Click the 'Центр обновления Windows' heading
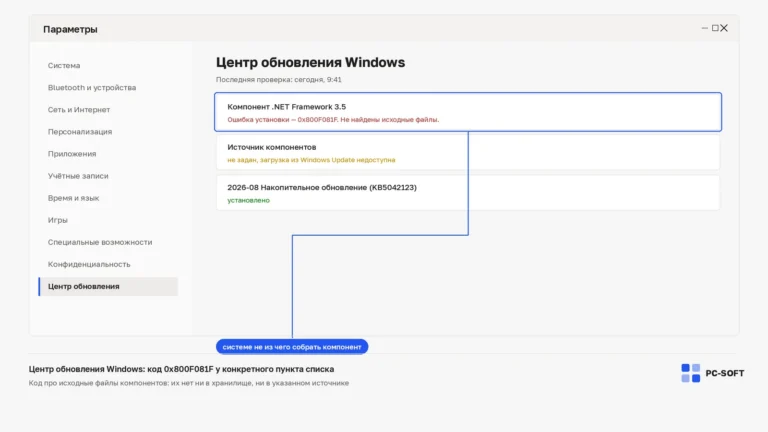Viewport: 768px width, 432px height. point(311,63)
